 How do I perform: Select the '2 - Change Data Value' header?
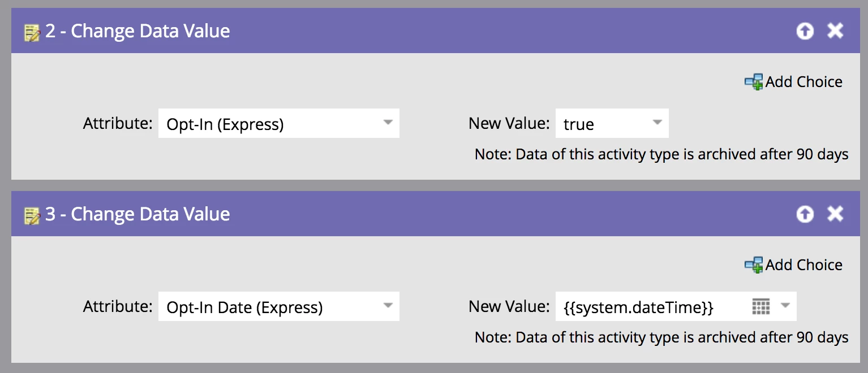[x=137, y=31]
